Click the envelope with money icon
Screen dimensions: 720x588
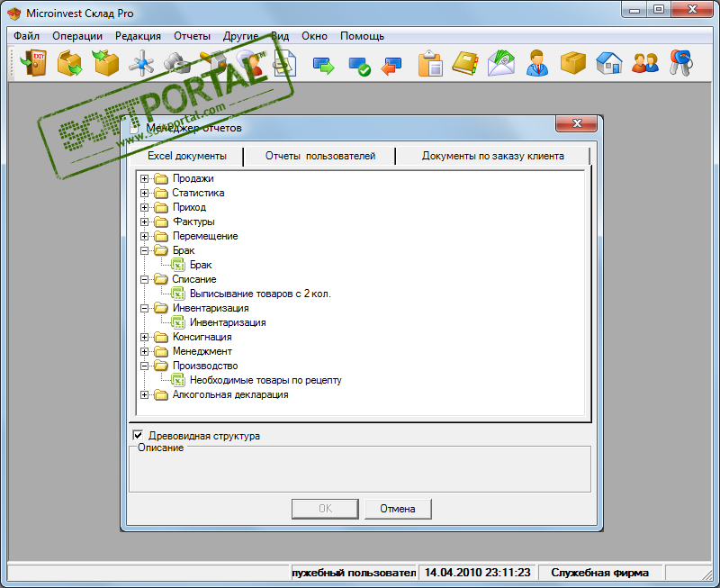(x=501, y=63)
